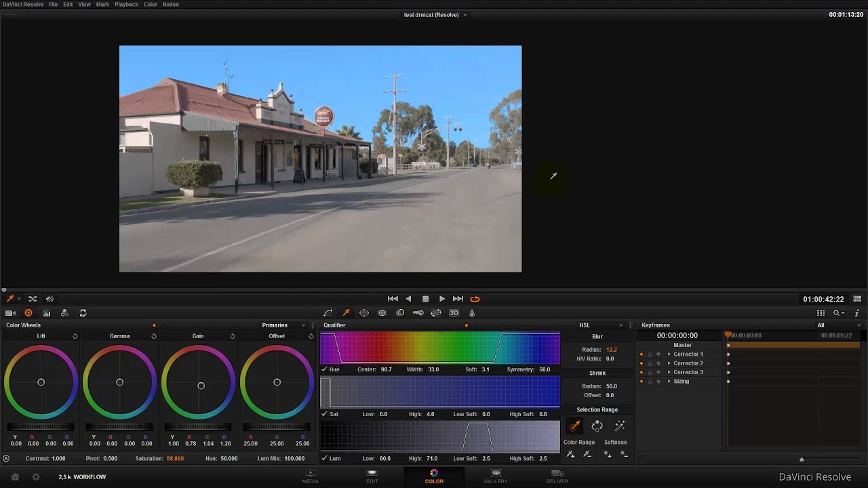Viewport: 868px width, 488px height.
Task: Open the Key palette icon
Action: pos(418,312)
